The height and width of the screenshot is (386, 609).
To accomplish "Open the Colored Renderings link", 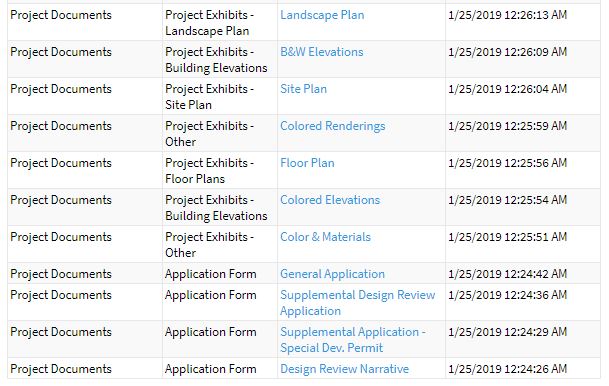I will point(332,126).
